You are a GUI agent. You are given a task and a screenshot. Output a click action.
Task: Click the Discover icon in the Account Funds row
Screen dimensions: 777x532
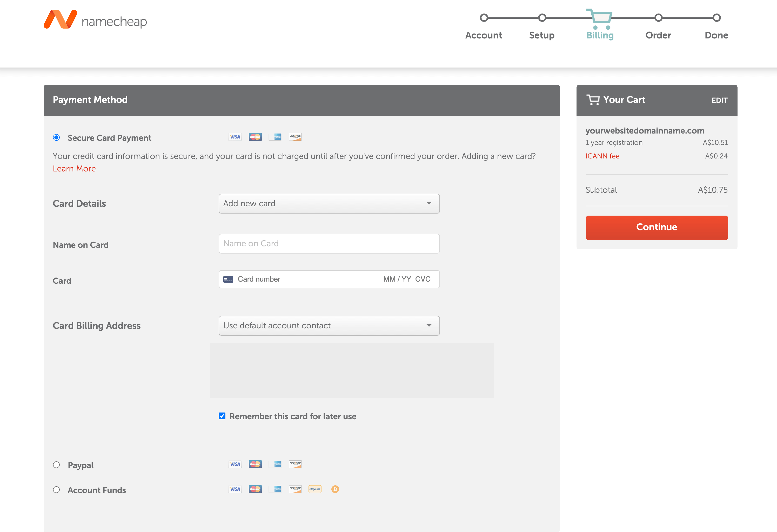point(295,489)
